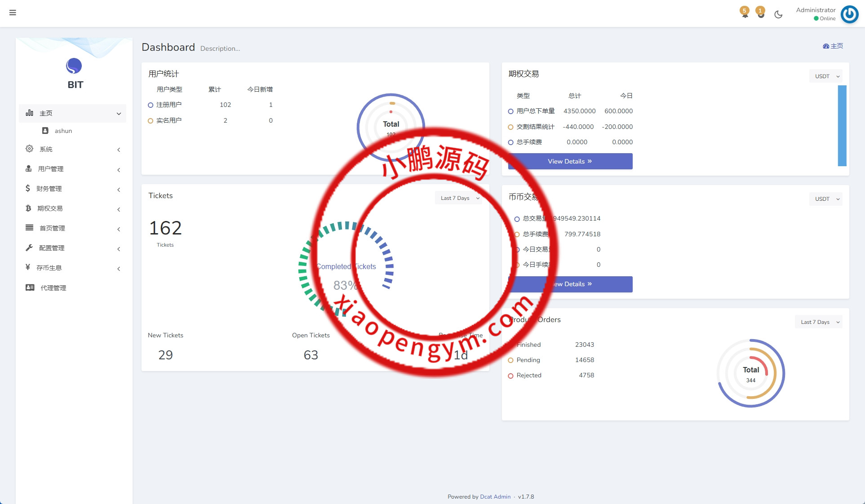Click the Dcat Admin footer link
865x504 pixels.
[x=495, y=496]
